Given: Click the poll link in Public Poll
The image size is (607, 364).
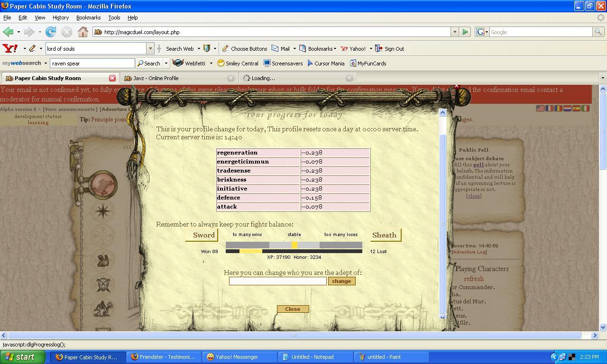Looking at the screenshot, I should [478, 165].
